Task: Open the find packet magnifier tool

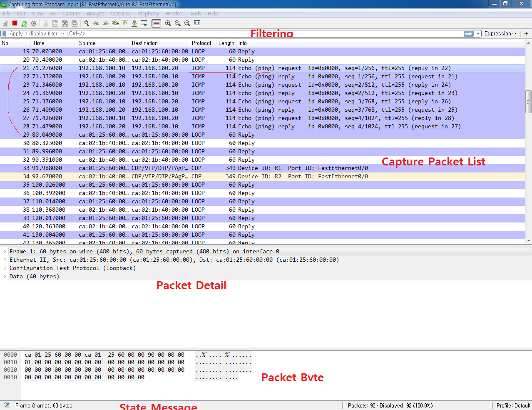Action: [87, 23]
